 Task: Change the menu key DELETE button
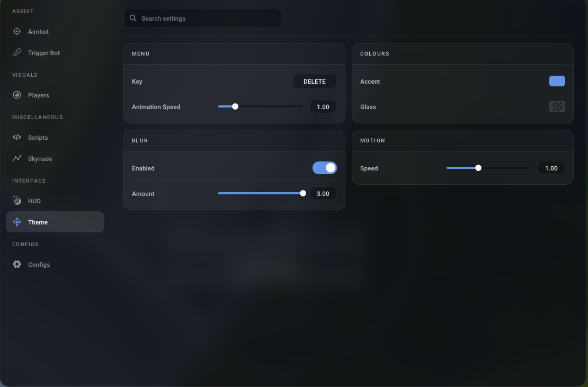(x=315, y=82)
